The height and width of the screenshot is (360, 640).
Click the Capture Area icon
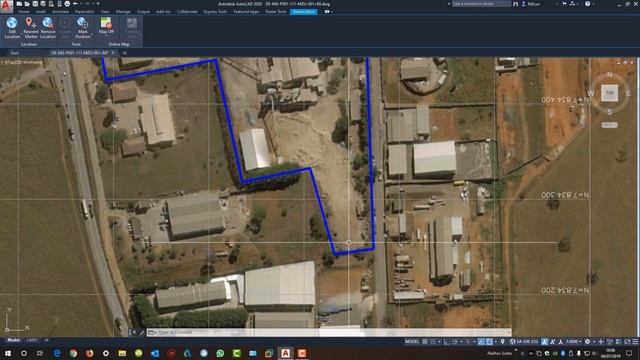click(131, 23)
